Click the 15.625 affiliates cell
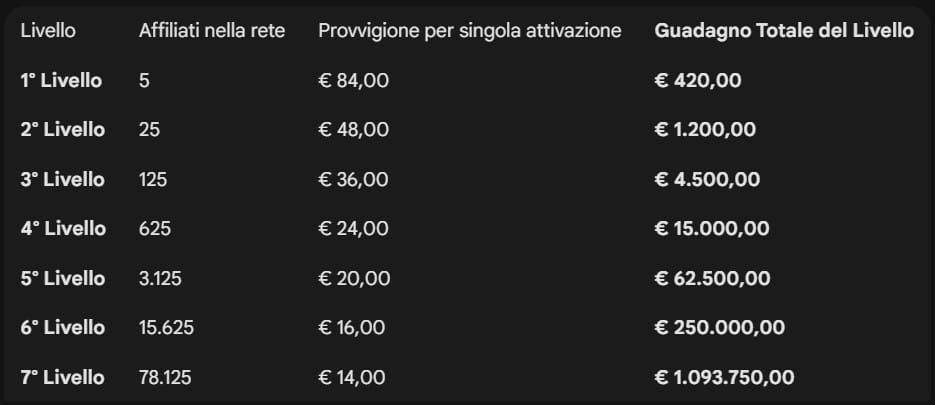The width and height of the screenshot is (935, 405). pyautogui.click(x=166, y=328)
